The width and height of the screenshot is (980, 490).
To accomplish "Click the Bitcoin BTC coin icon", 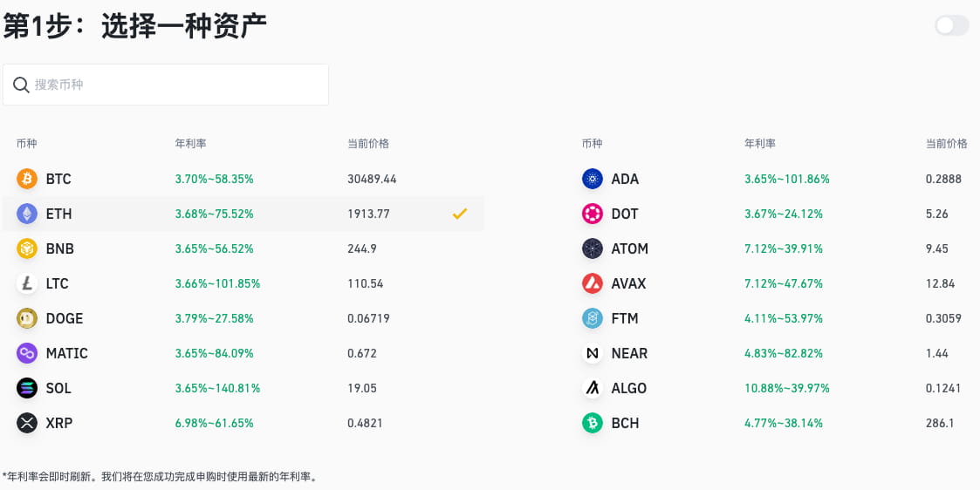I will pos(27,179).
